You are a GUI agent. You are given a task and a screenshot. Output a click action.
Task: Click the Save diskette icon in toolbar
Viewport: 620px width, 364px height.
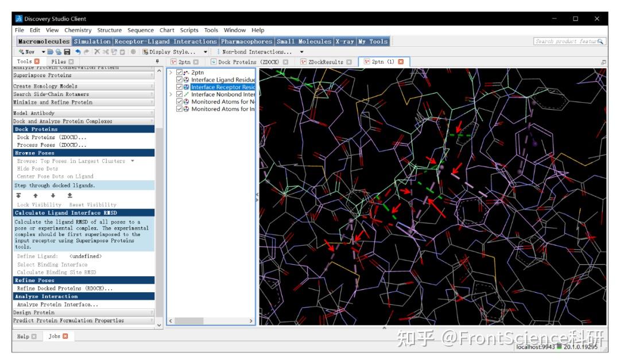coord(67,52)
